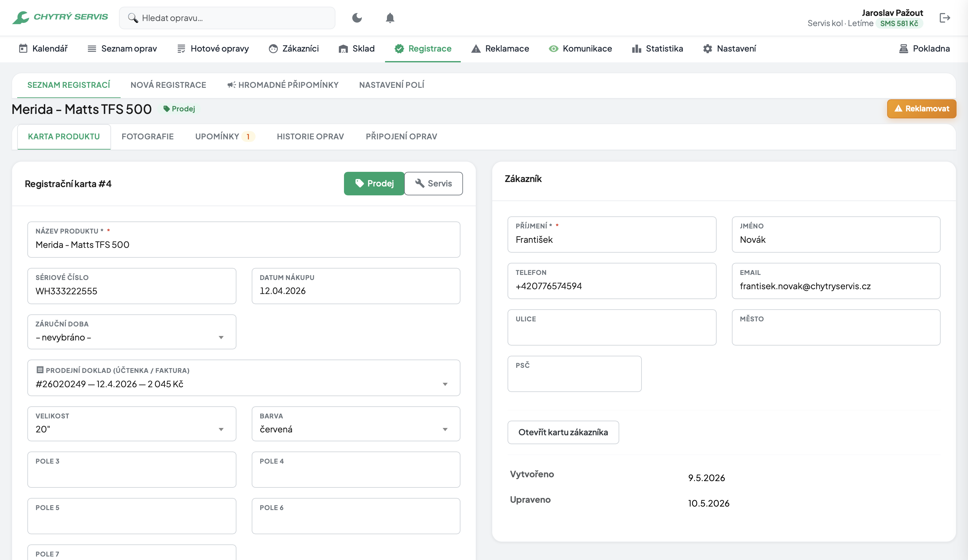Click the Upomínky count badge 1

248,137
